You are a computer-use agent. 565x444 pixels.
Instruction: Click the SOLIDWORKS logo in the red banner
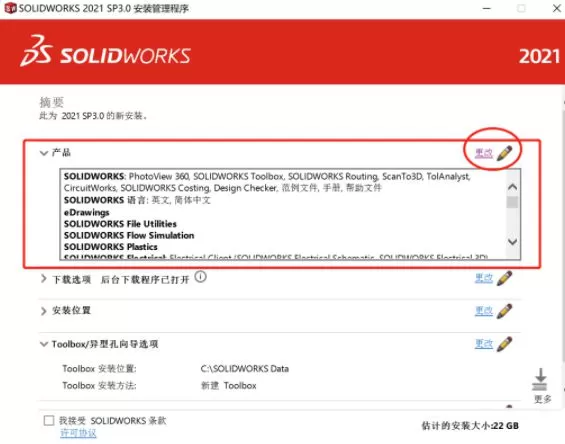105,52
